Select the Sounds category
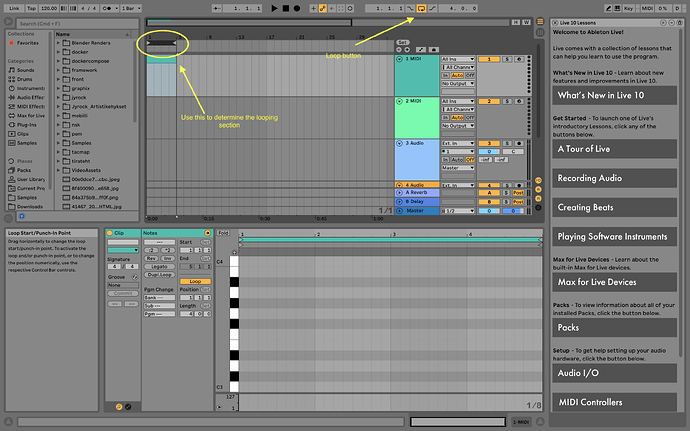The image size is (690, 431). (x=26, y=70)
